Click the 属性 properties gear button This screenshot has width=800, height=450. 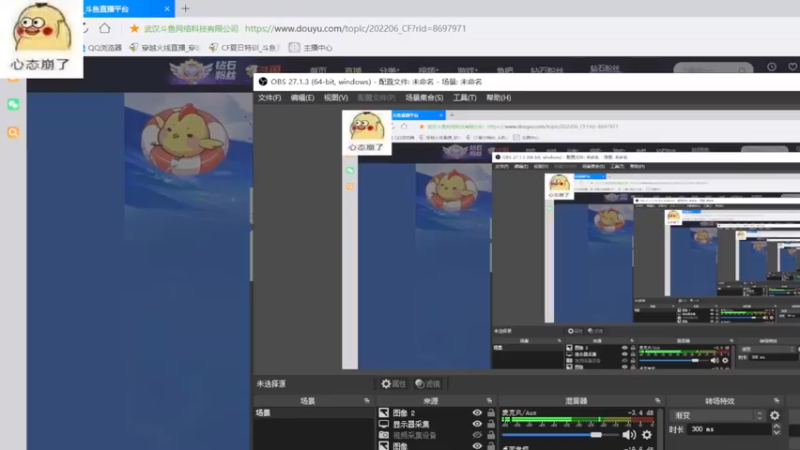393,384
